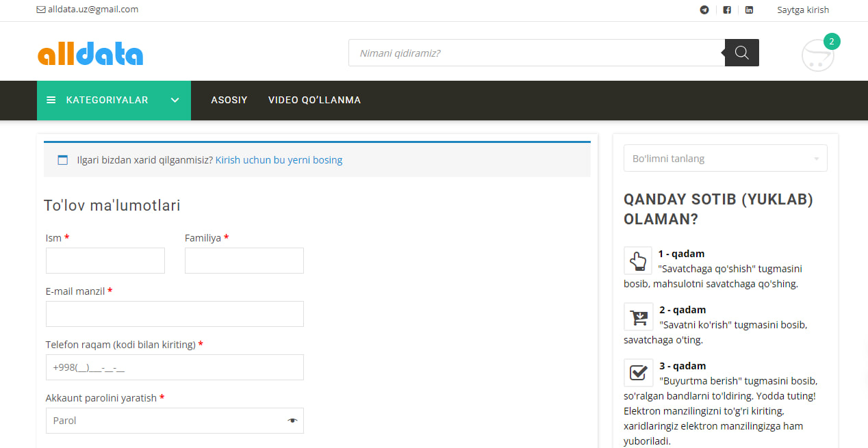Open the shopping cart basket icon

pyautogui.click(x=817, y=56)
